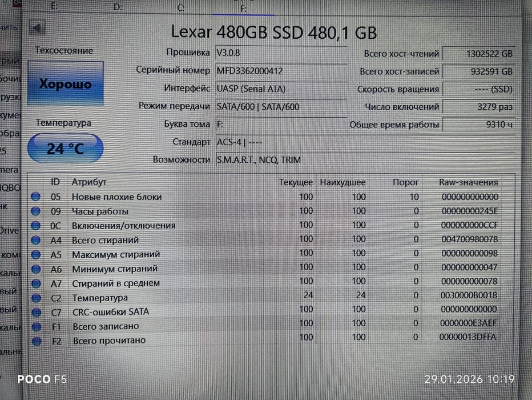Image resolution: width=532 pixels, height=400 pixels.
Task: Switch to the C: drive tab
Action: coord(181,8)
